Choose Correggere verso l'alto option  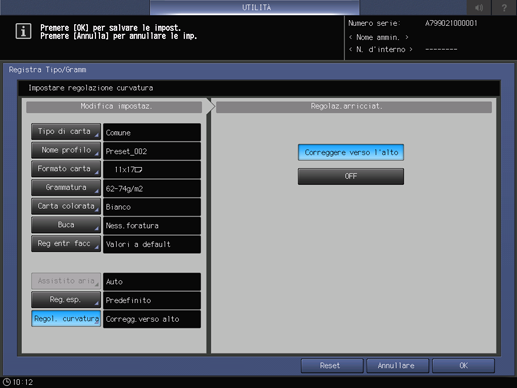tap(351, 152)
